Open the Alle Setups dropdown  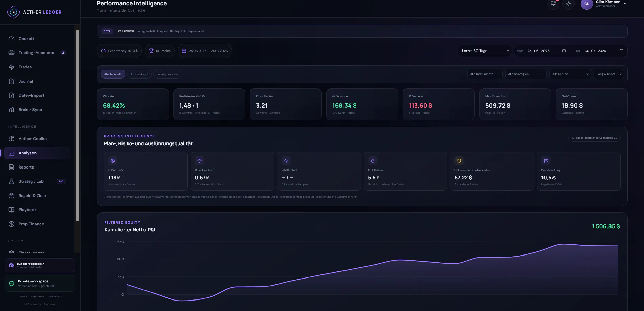570,74
